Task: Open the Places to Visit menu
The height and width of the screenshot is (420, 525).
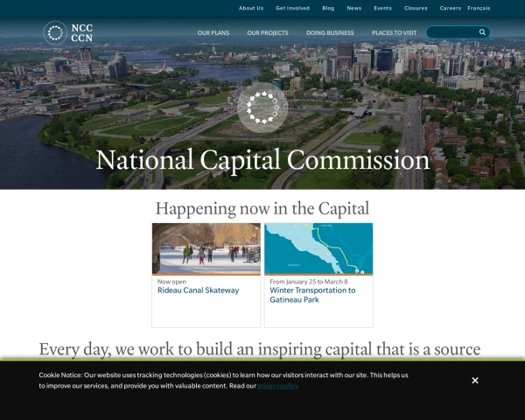Action: [394, 33]
